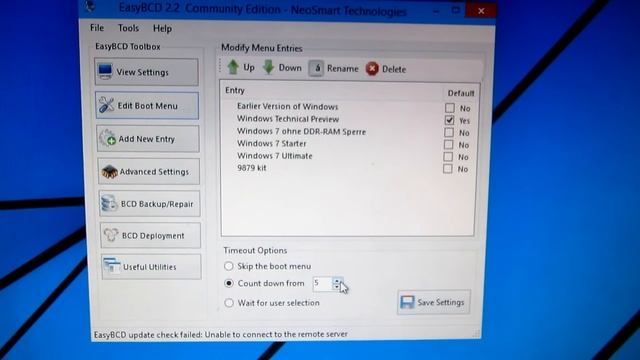
Task: Check default box for 9879 kit
Action: tap(448, 169)
